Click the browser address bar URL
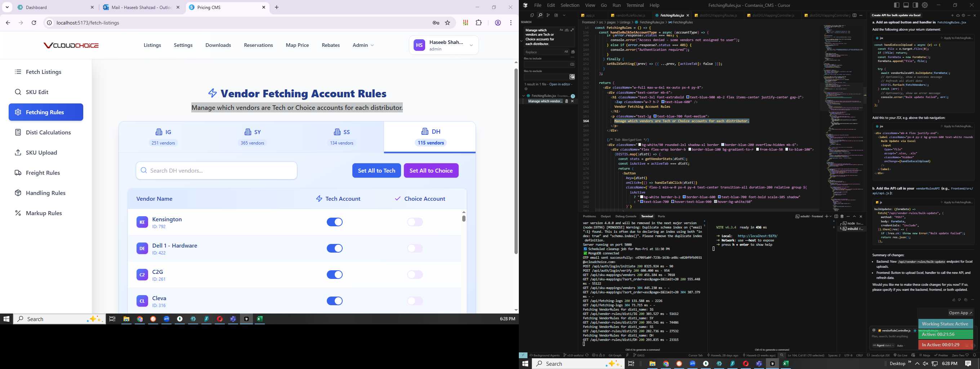The height and width of the screenshot is (369, 980). point(88,23)
